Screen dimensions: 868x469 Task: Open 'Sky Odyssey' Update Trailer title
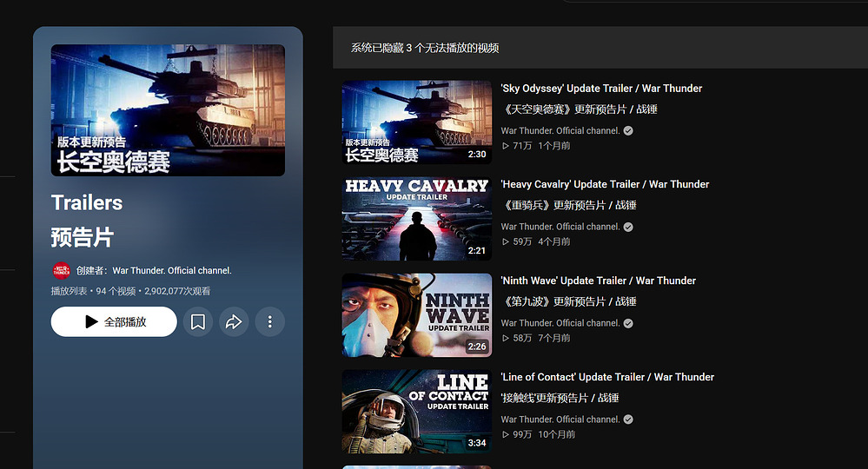601,89
